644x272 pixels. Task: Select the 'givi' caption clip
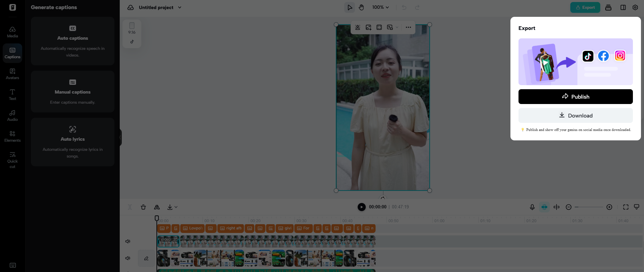(x=285, y=228)
